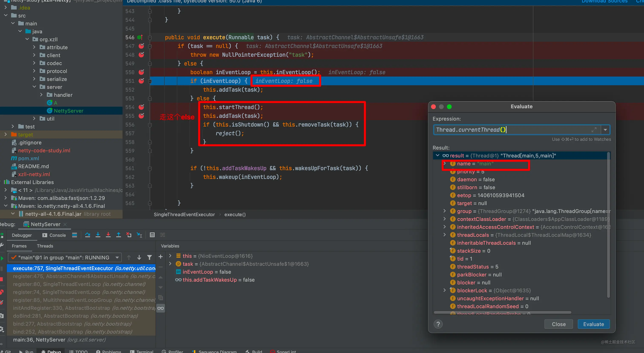Click override marker at line 546
The width and height of the screenshot is (644, 353).
coord(140,37)
